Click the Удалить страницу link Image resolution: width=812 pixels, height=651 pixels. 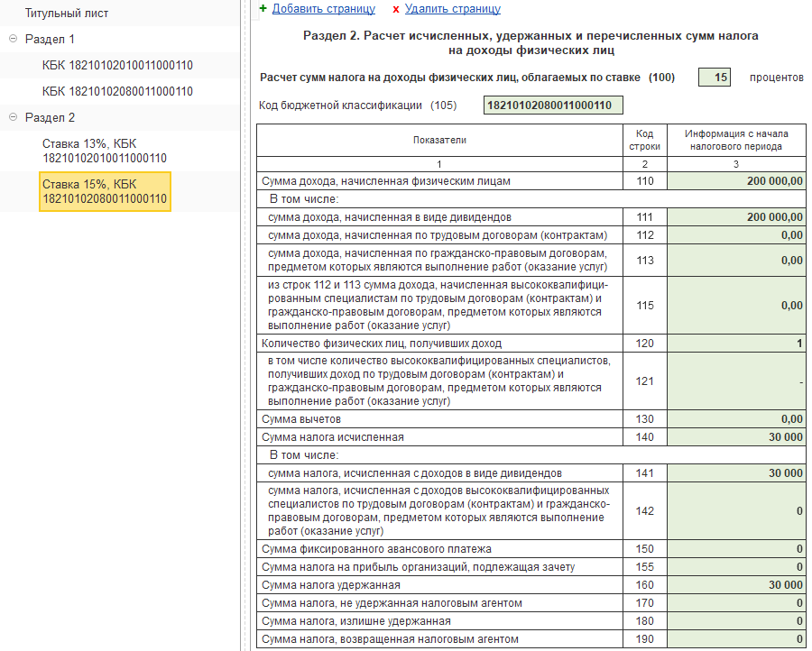tap(452, 9)
